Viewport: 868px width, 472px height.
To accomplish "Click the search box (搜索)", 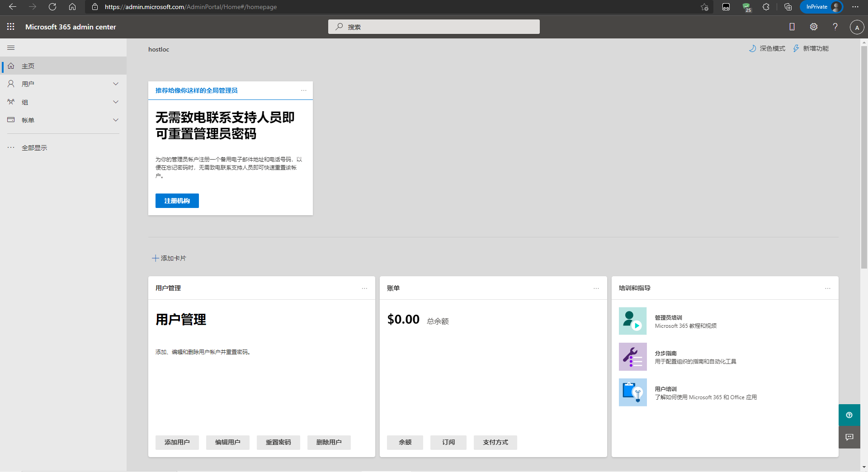I will [x=434, y=27].
